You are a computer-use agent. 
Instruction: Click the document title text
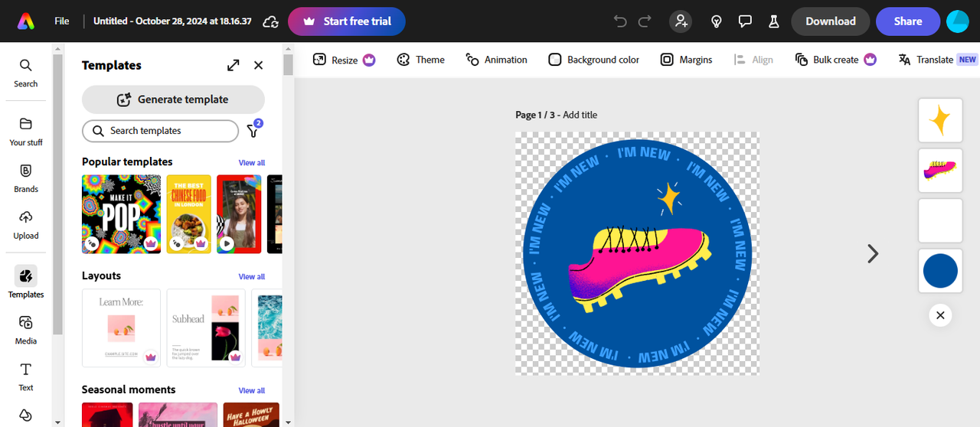tap(172, 21)
